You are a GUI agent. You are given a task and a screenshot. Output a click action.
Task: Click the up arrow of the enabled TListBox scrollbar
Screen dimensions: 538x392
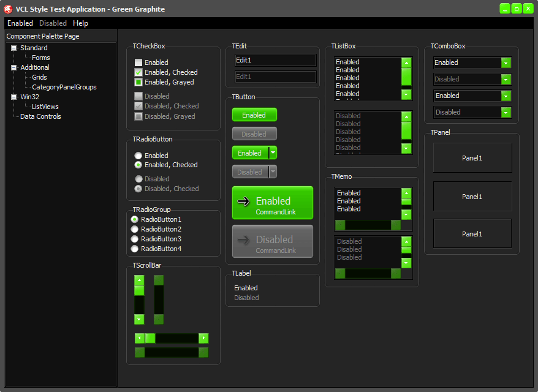tap(406, 62)
